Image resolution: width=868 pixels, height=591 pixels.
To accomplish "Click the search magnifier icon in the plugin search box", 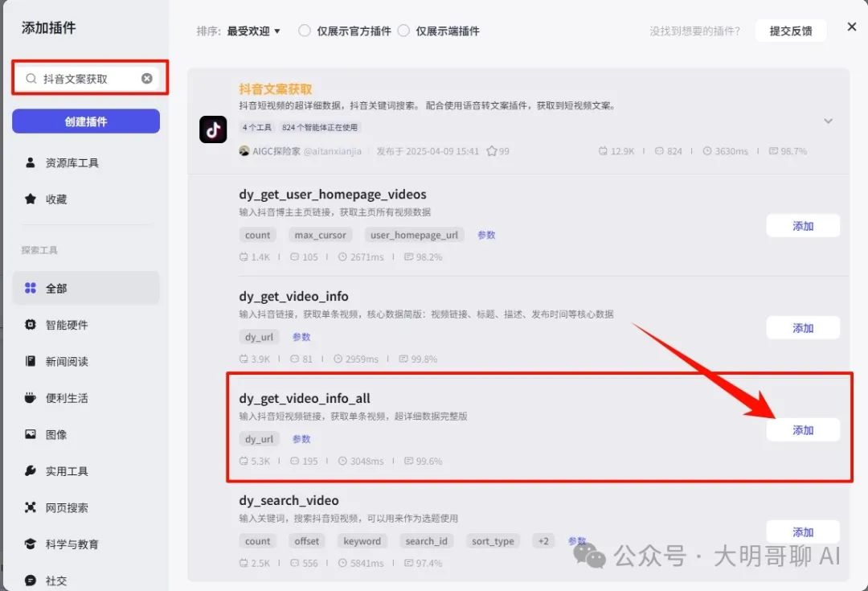I will (31, 79).
